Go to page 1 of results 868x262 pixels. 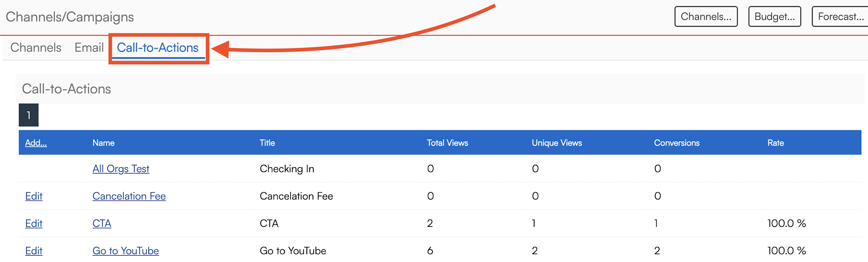(x=29, y=115)
